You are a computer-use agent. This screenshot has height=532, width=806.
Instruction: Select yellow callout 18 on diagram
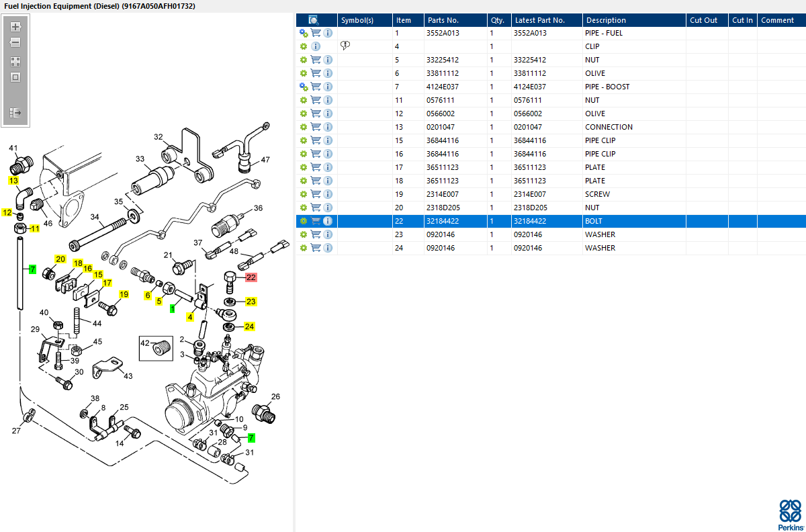pos(78,263)
